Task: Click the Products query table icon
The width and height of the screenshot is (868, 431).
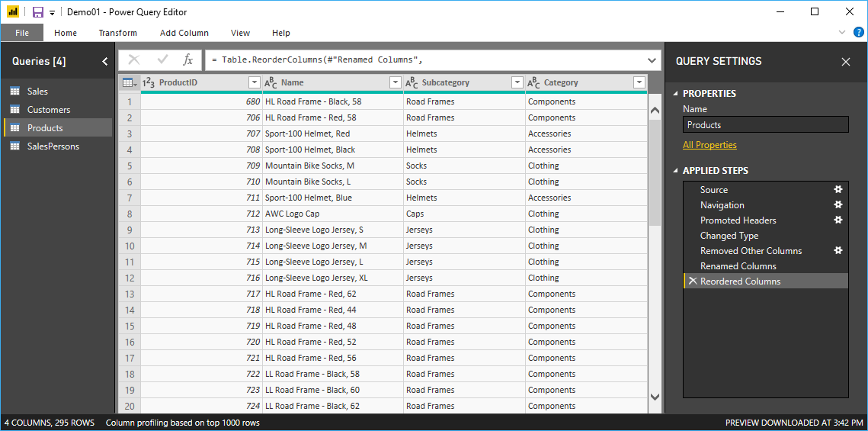Action: (15, 128)
